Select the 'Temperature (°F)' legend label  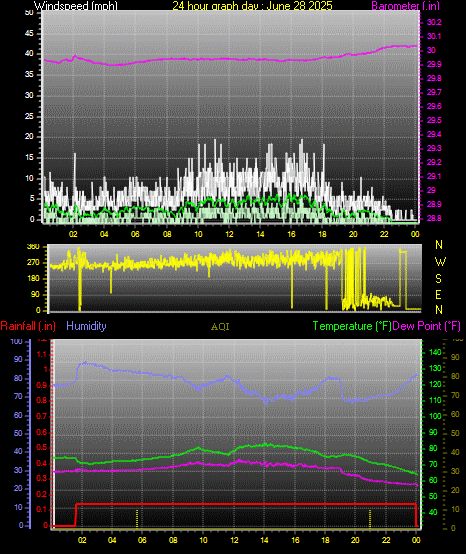click(352, 326)
